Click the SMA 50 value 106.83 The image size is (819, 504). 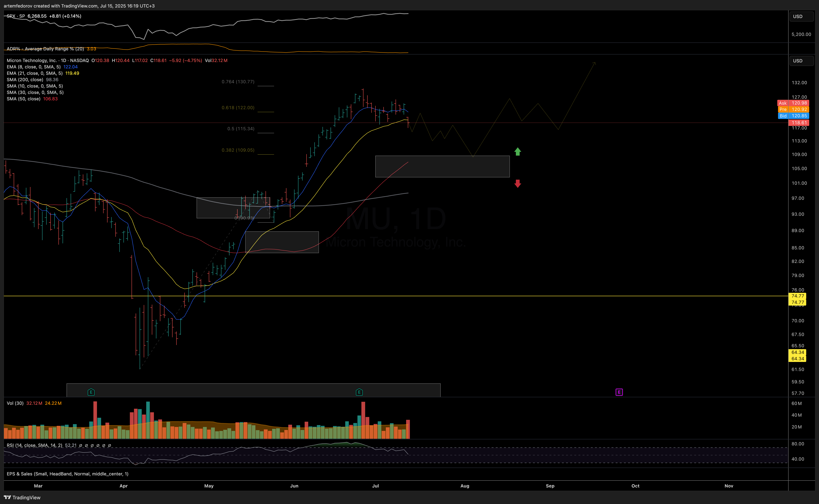[x=50, y=99]
